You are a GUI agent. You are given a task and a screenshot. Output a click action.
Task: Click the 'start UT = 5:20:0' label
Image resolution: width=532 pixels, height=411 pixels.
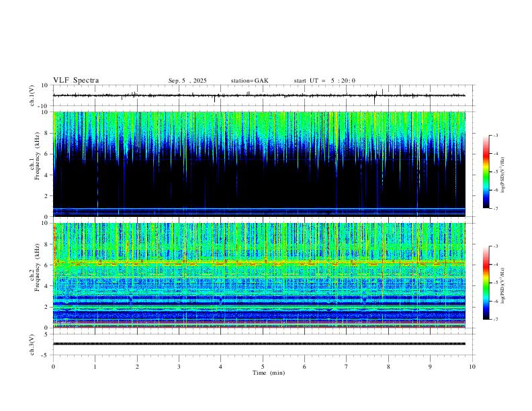tap(324, 81)
